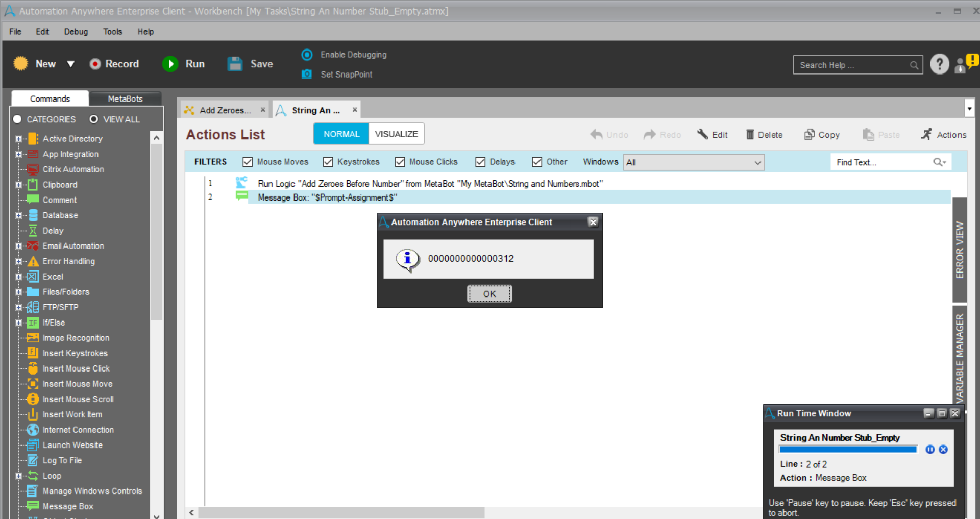
Task: Open the Windows filter dropdown
Action: (694, 163)
